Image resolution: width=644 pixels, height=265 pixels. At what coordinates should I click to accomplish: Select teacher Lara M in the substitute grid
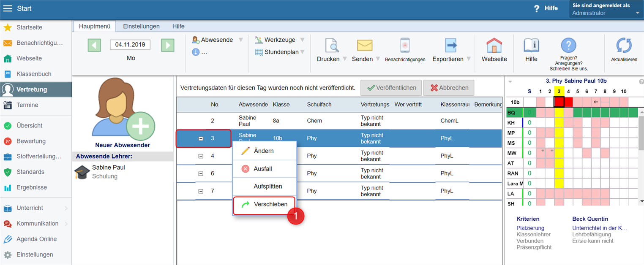[515, 184]
